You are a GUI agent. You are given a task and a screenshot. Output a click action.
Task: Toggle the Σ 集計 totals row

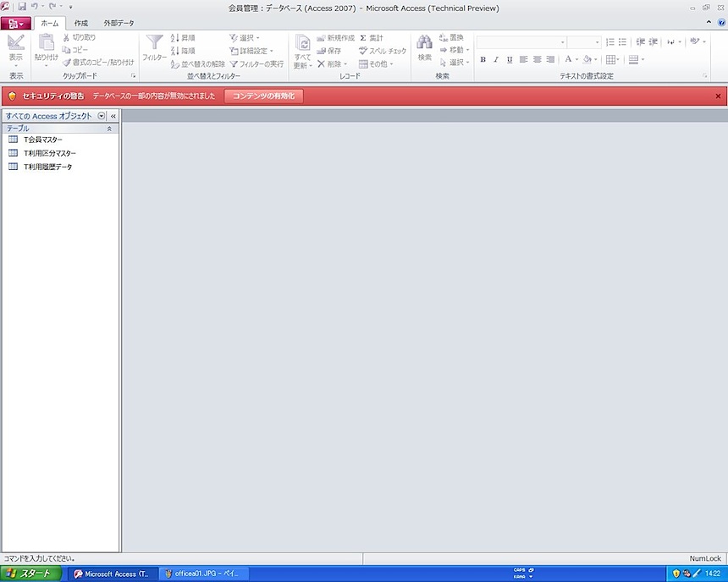(x=372, y=37)
